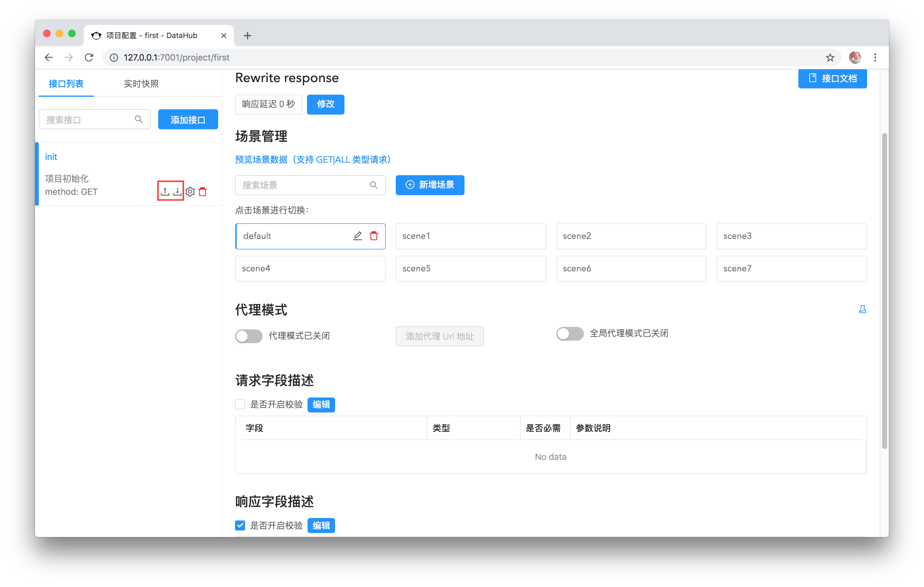Click the search icon in 搜索场景 field
924x587 pixels.
pos(373,185)
